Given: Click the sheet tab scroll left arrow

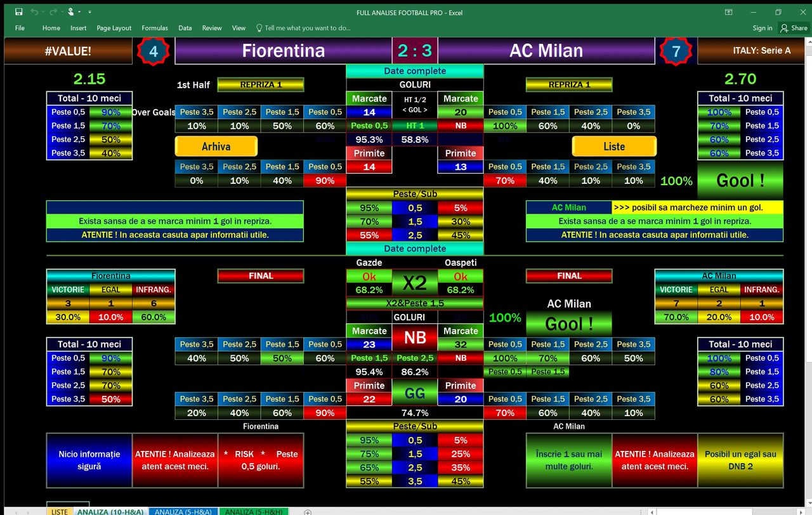Looking at the screenshot, I should (x=16, y=512).
